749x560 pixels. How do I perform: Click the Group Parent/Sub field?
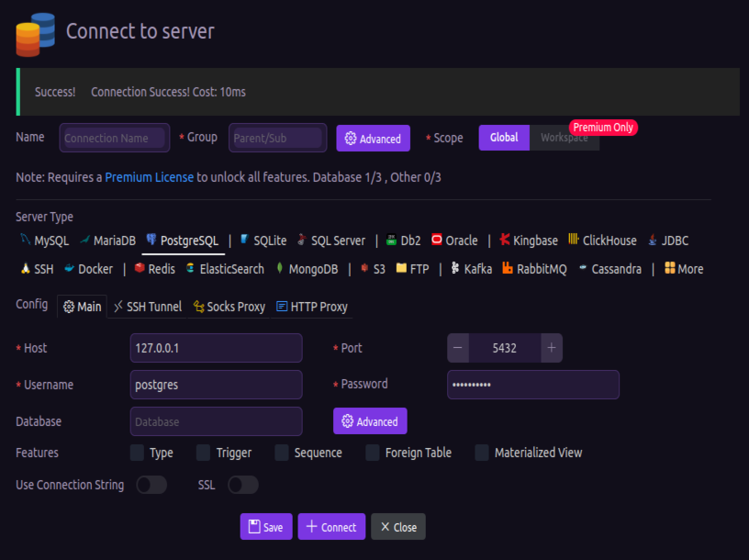pyautogui.click(x=277, y=138)
